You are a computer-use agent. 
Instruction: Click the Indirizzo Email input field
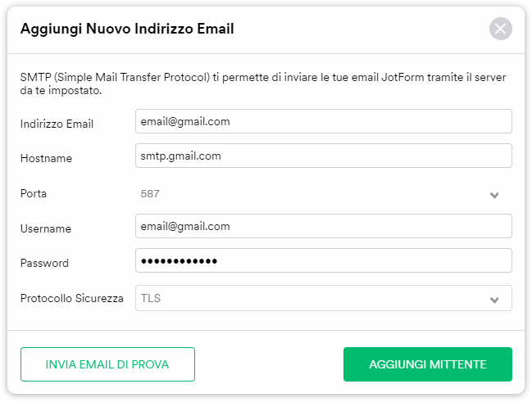(323, 121)
